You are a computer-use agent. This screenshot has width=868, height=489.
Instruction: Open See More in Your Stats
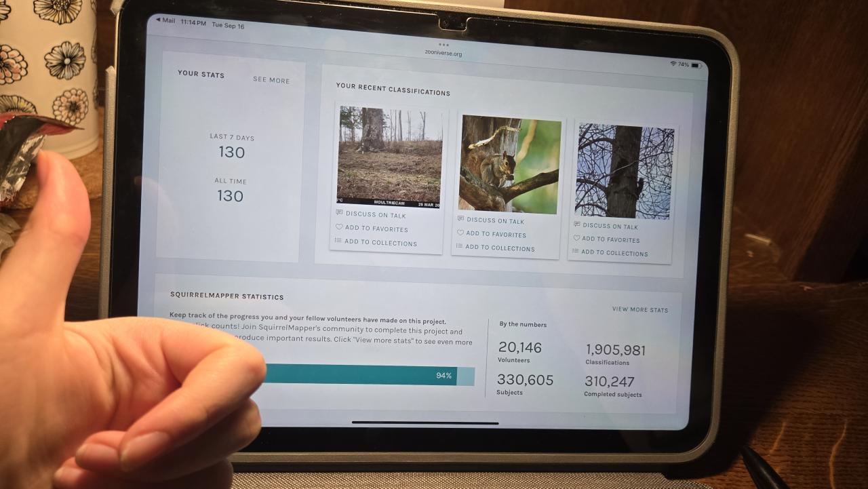pyautogui.click(x=271, y=80)
